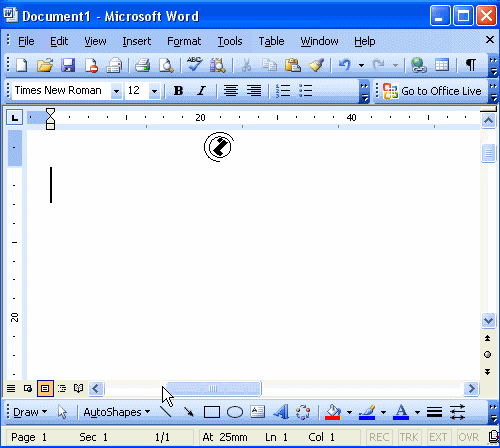This screenshot has width=500, height=448.
Task: Open the Format menu
Action: click(184, 41)
